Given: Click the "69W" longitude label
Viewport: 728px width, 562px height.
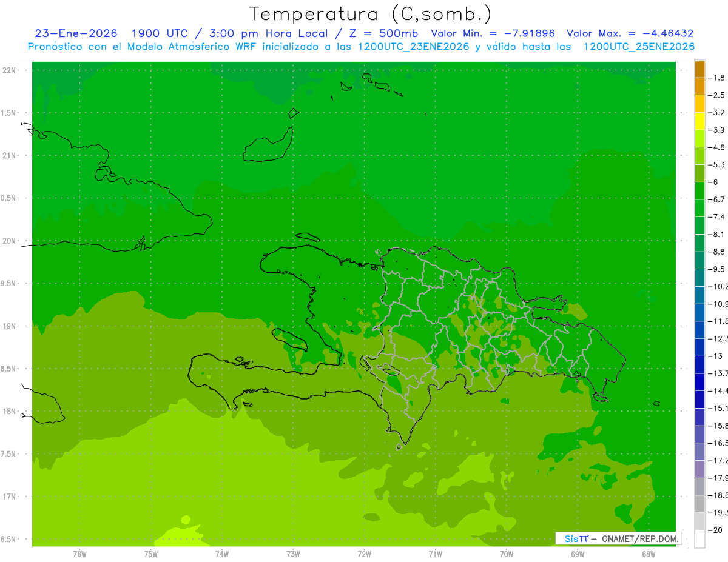Looking at the screenshot, I should point(577,555).
